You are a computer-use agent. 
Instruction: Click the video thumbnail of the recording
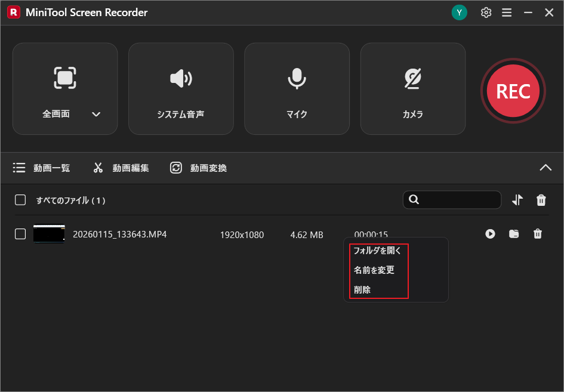[x=48, y=234]
